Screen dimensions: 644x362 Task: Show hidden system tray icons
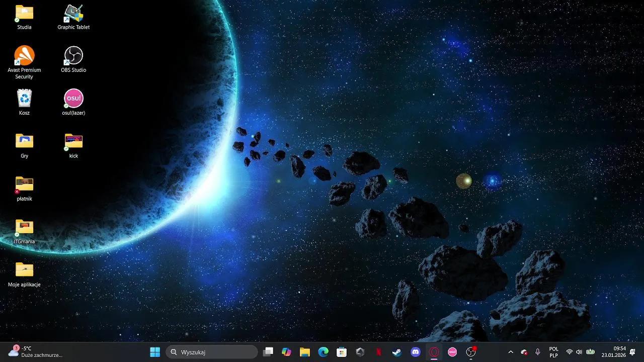click(511, 352)
